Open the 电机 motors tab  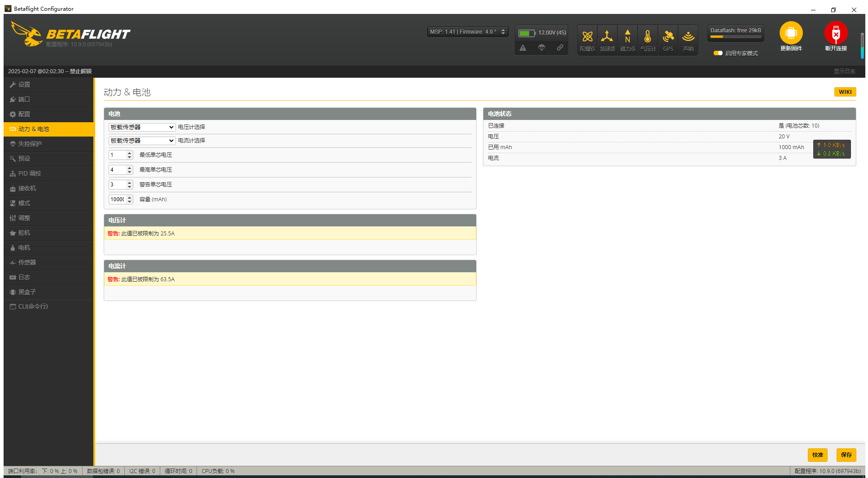pos(48,248)
